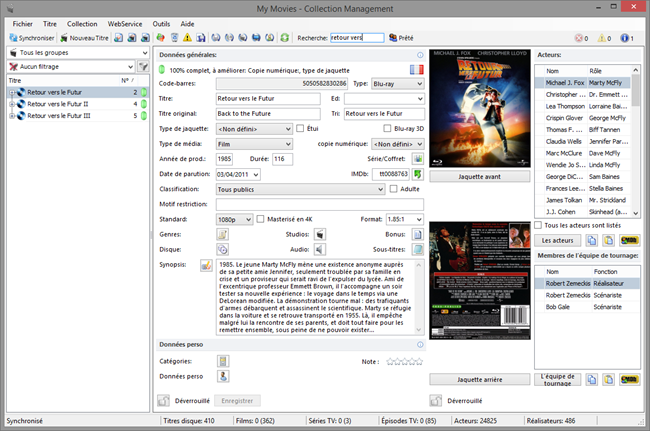Open the Aucun filtrage dropdown
650x431 pixels.
tap(72, 66)
